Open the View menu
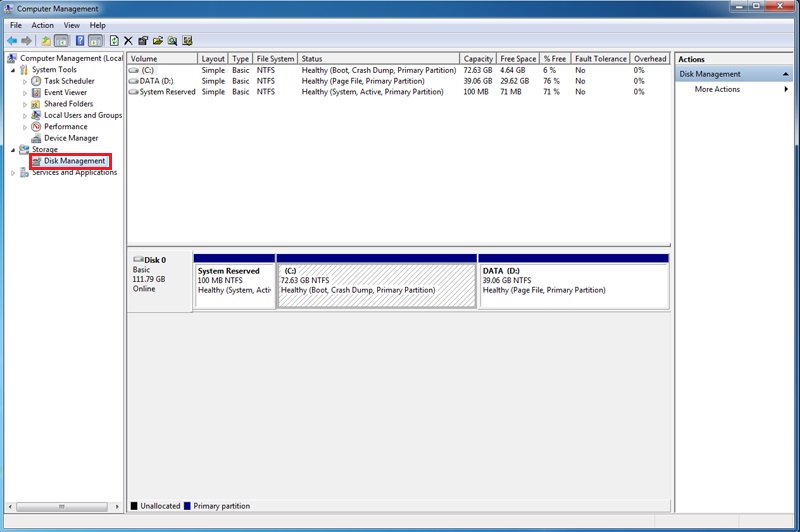Screen dimensions: 800x532 (71, 25)
